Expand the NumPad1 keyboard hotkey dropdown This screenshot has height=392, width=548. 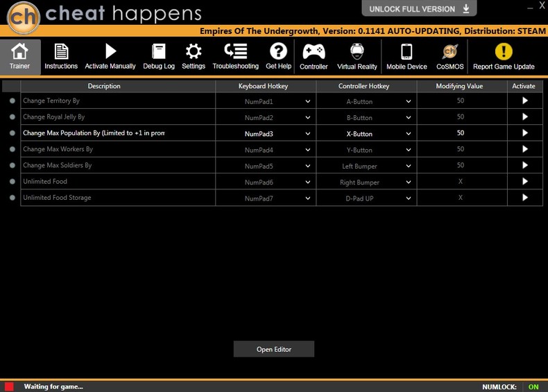(307, 101)
